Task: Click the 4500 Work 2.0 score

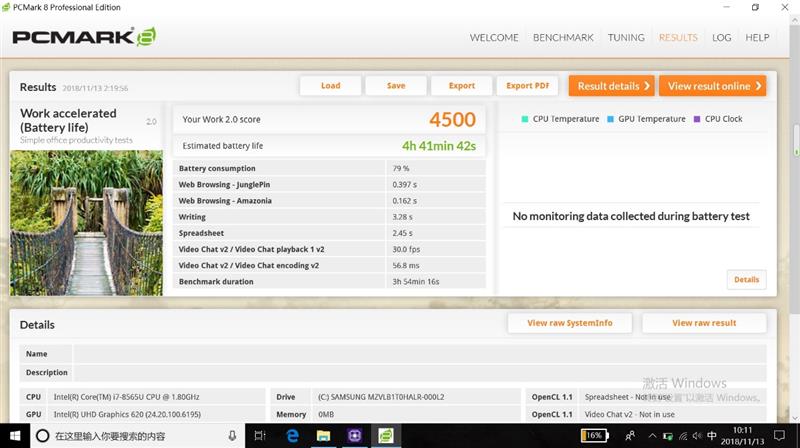Action: click(x=452, y=119)
